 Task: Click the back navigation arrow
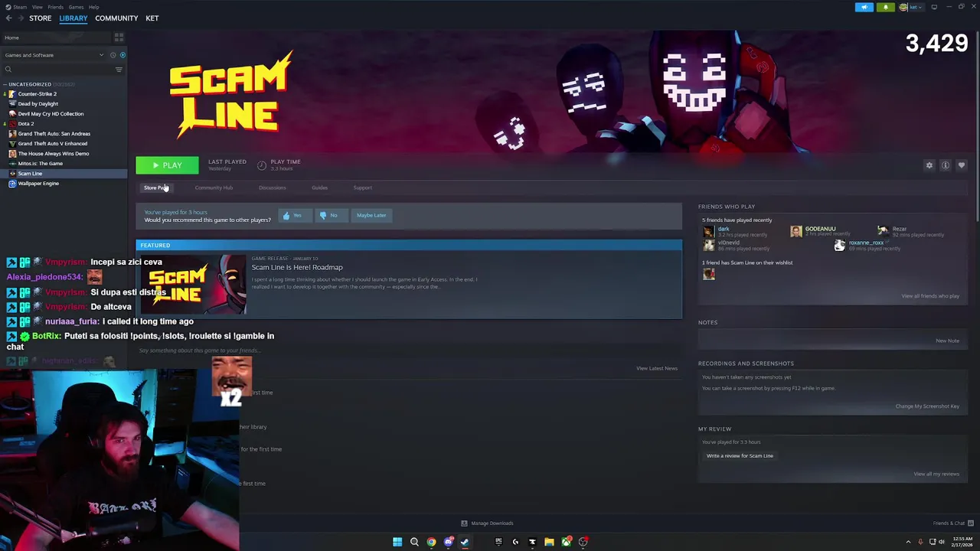click(x=8, y=18)
